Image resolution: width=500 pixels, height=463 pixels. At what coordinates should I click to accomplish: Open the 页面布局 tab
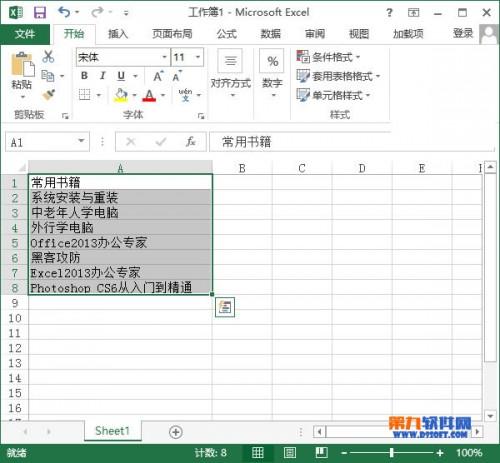tap(172, 34)
